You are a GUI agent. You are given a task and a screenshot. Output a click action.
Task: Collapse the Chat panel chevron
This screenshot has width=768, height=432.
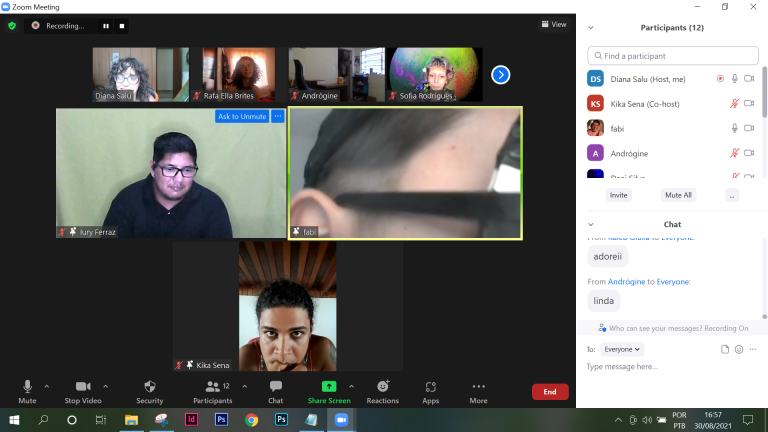(591, 224)
